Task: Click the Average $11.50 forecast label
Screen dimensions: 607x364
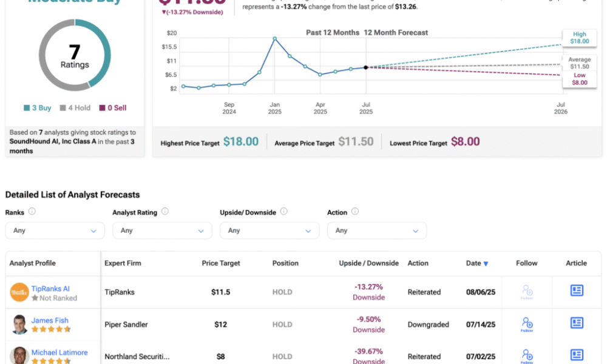Action: (x=579, y=63)
